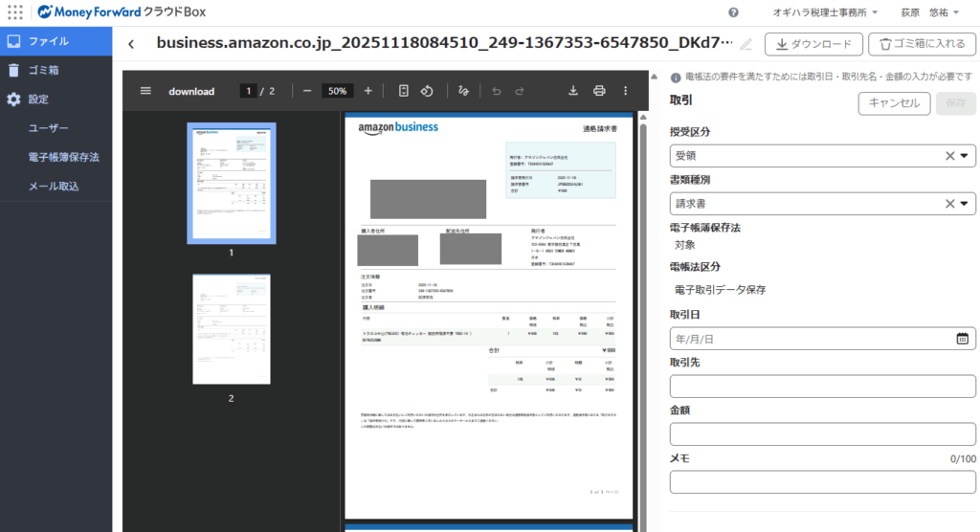Click the zoom out minus icon
The height and width of the screenshot is (532, 980).
(x=307, y=91)
